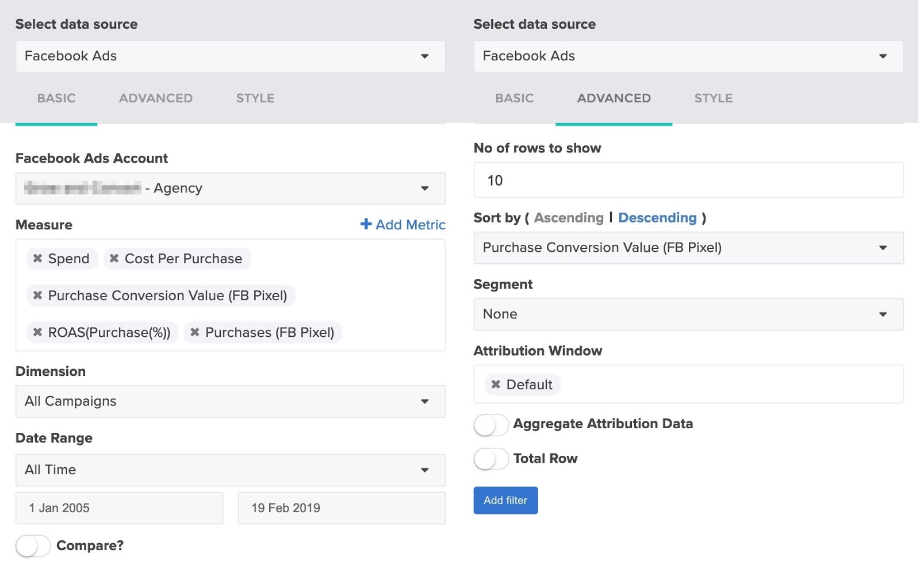The width and height of the screenshot is (920, 588).
Task: Remove the Cost Per Purchase metric tag
Action: [114, 259]
